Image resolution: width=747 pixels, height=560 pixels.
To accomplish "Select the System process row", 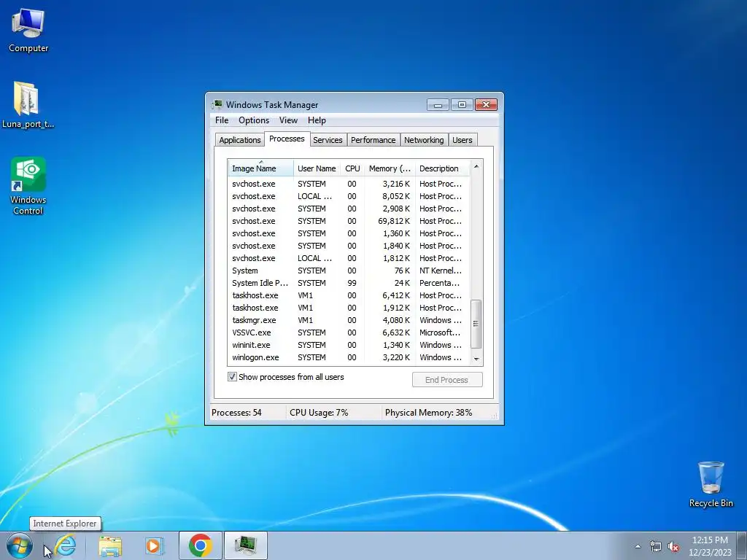I will point(348,271).
